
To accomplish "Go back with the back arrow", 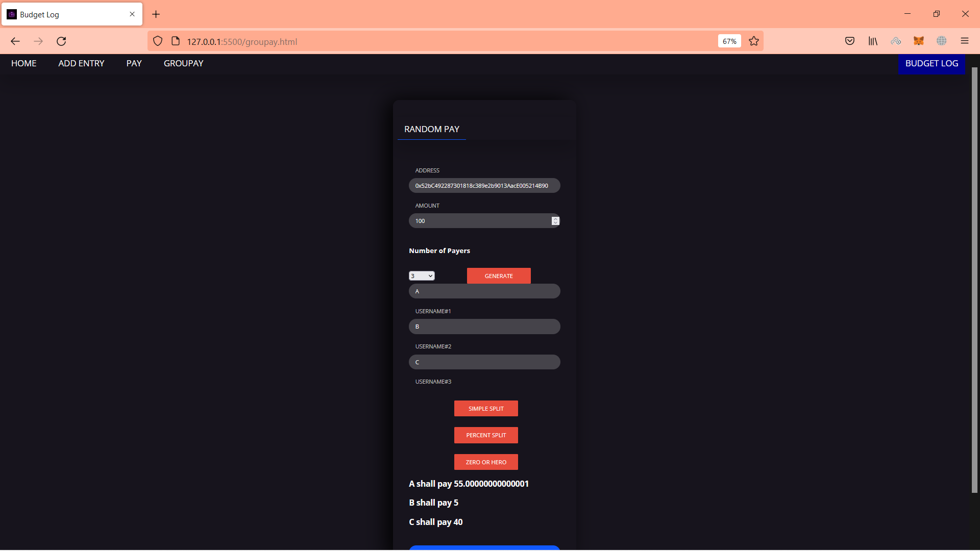I will [x=15, y=41].
